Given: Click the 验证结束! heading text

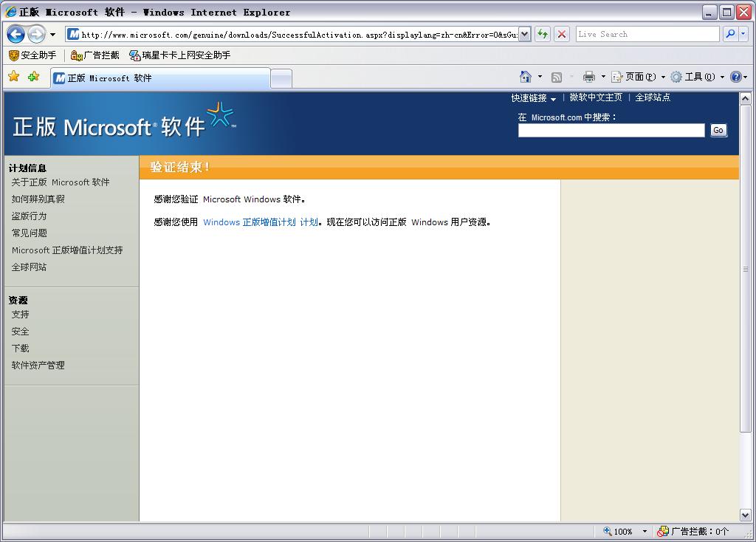Looking at the screenshot, I should [180, 168].
